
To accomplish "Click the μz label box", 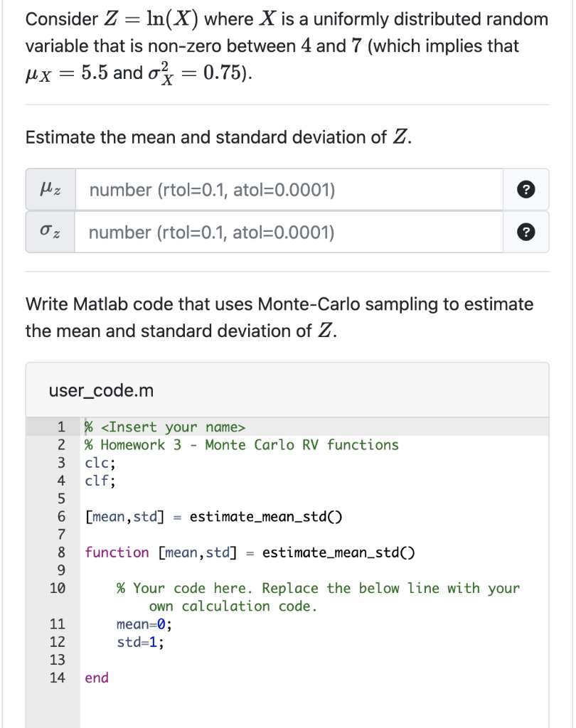I will (50, 190).
